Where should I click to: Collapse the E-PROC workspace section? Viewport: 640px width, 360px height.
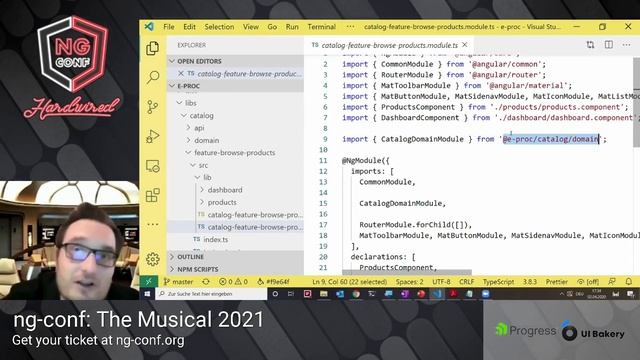tap(172, 86)
